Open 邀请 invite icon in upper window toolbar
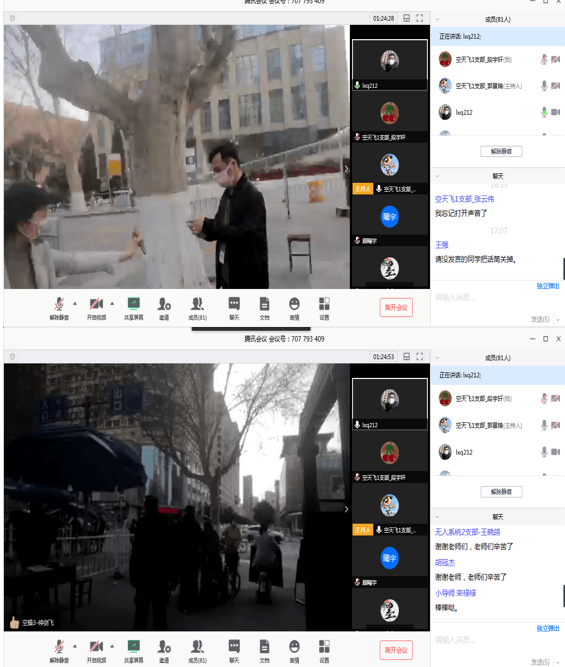565x667 pixels. [164, 308]
